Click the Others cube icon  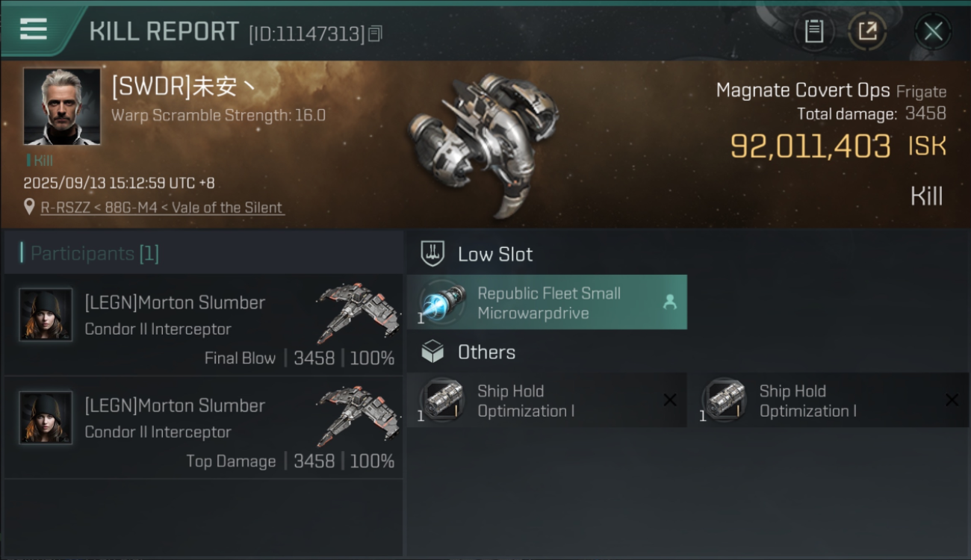coord(432,352)
